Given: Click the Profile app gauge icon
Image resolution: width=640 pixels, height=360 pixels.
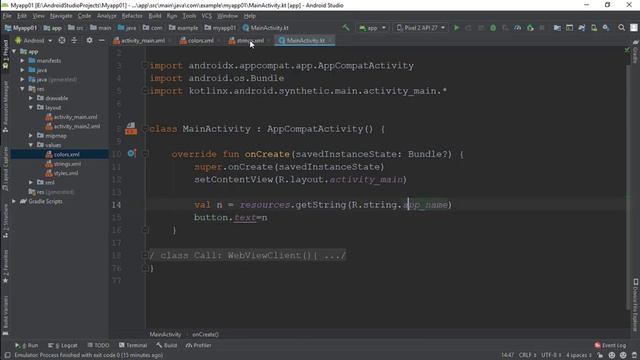Looking at the screenshot, I should [518, 28].
